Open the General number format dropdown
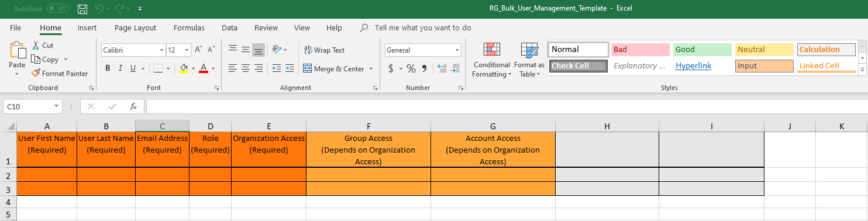Image resolution: width=868 pixels, height=221 pixels. coord(457,50)
